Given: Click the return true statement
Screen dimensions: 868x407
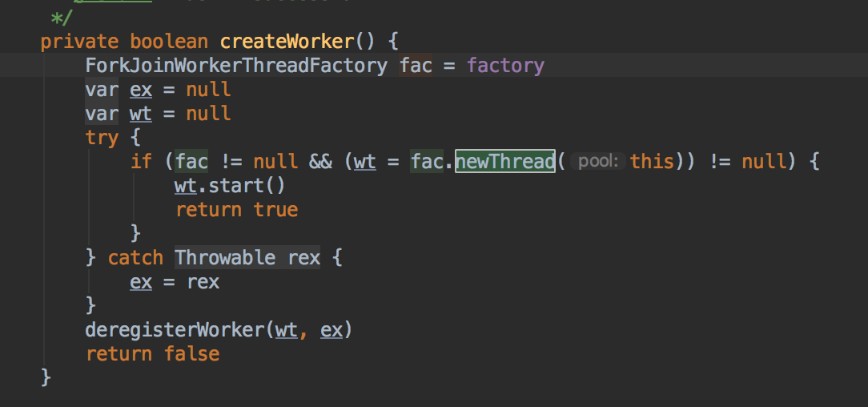Looking at the screenshot, I should click(x=236, y=209).
